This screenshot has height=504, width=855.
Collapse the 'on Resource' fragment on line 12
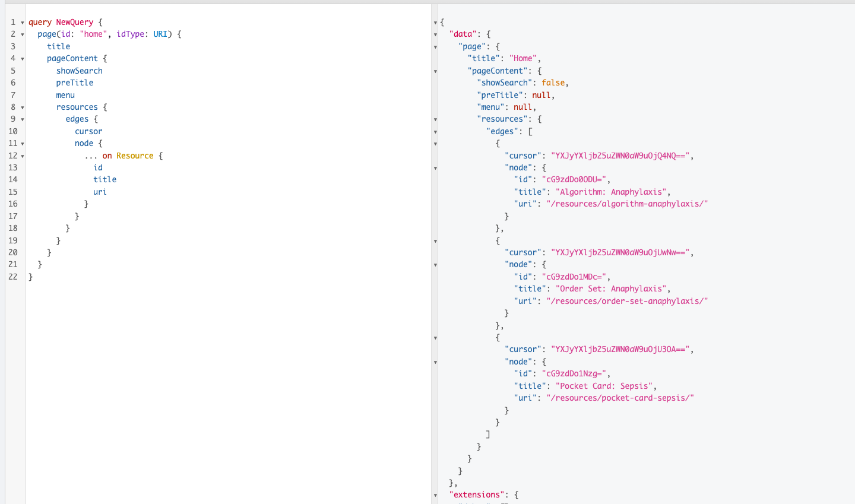coord(23,156)
